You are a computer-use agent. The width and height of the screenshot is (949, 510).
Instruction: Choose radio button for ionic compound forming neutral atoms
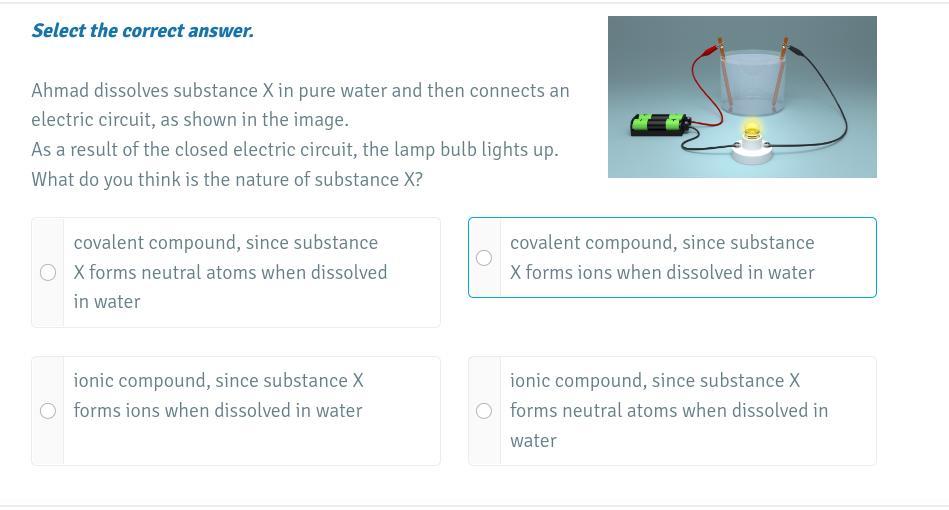tap(484, 411)
